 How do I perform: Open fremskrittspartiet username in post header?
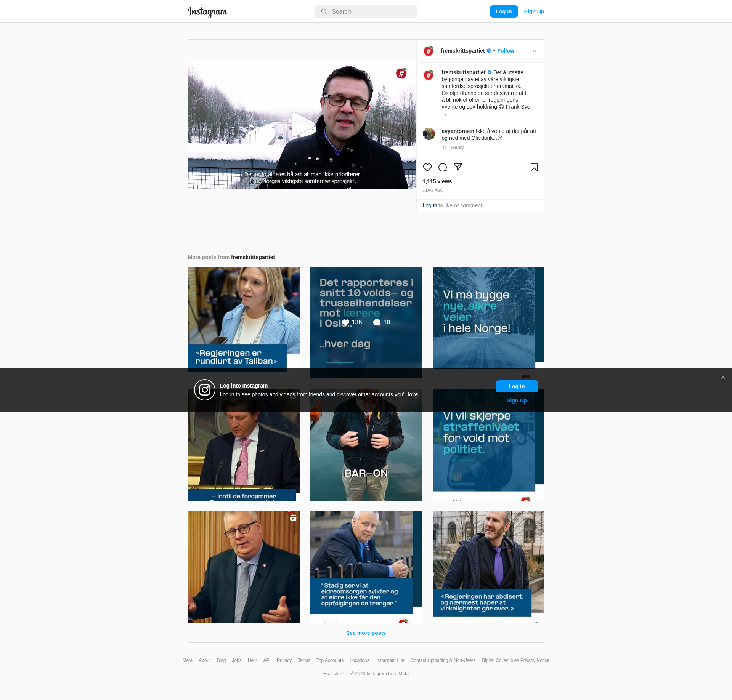pyautogui.click(x=462, y=51)
